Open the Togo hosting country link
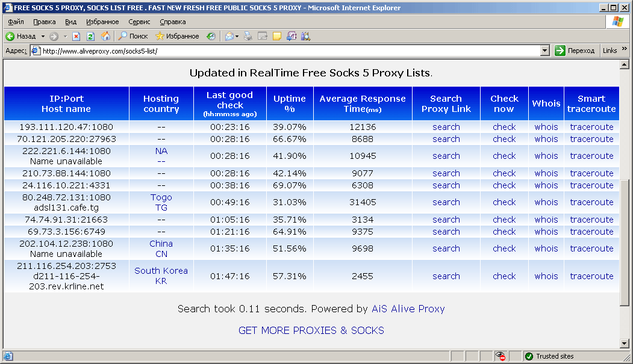Image resolution: width=633 pixels, height=364 pixels. point(161,197)
